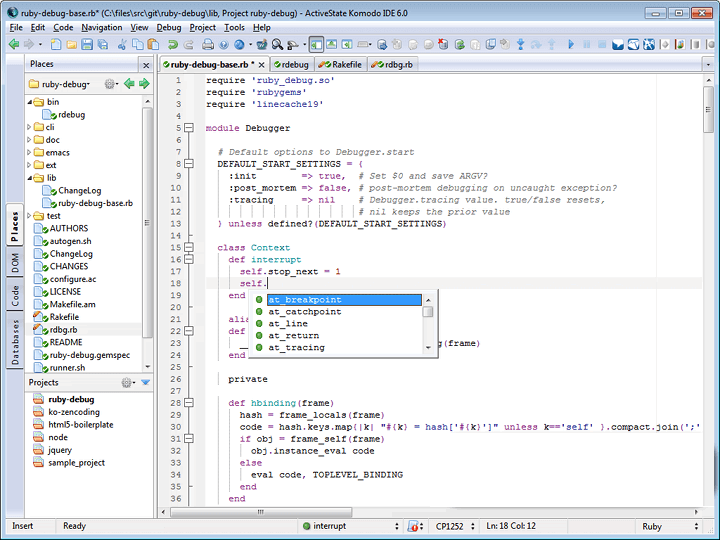The width and height of the screenshot is (720, 540).
Task: Close the Places side pane
Action: tap(146, 65)
